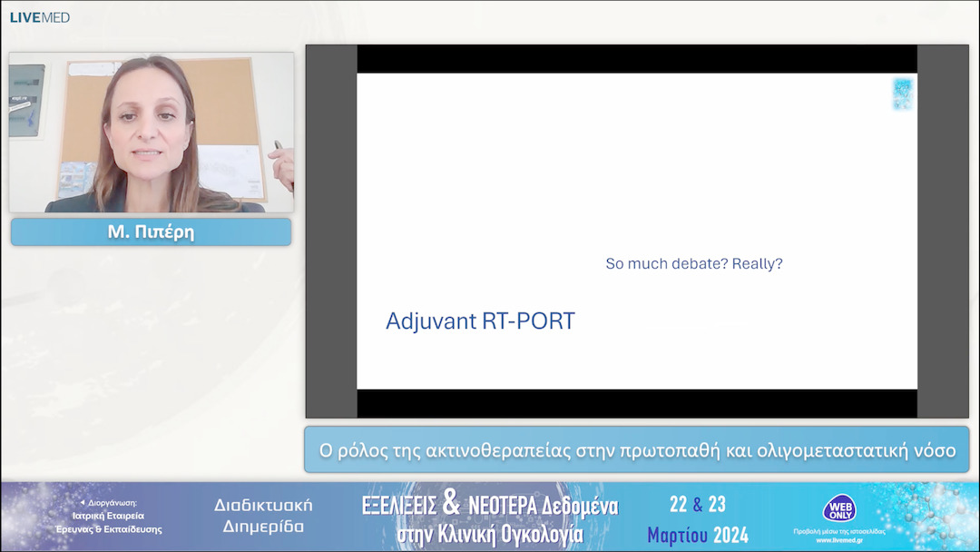
Task: Click the sparkle graphic at banner's left edge
Action: (x=25, y=516)
